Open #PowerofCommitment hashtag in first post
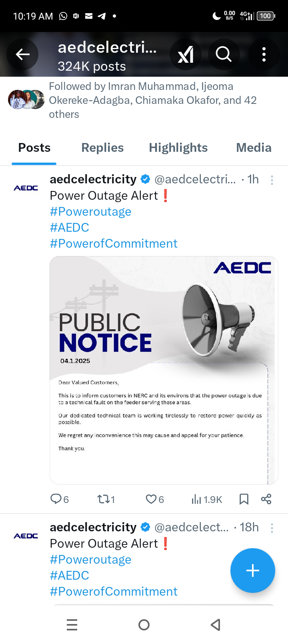 (114, 244)
